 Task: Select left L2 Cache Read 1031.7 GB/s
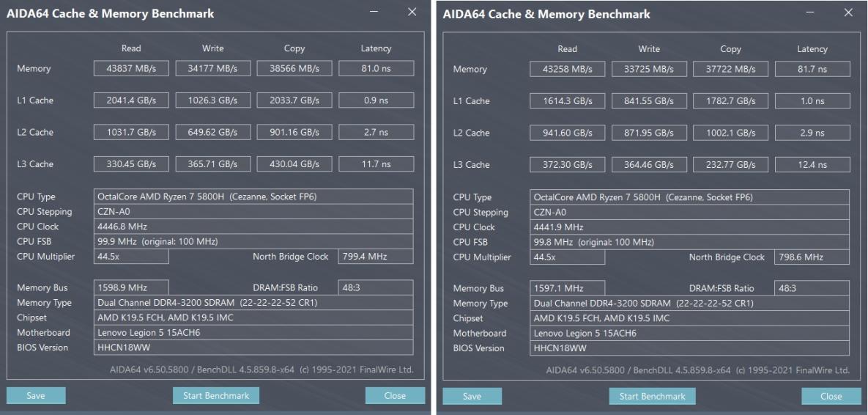tap(131, 132)
